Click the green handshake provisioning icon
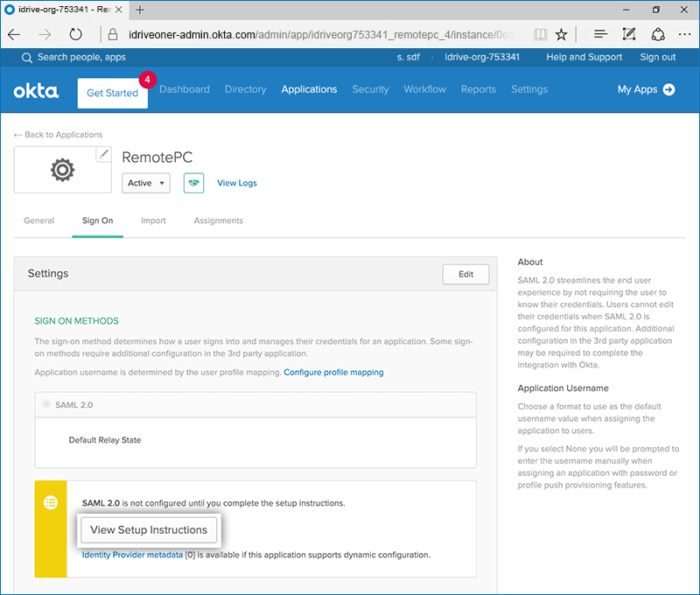Screen dimensions: 700x595 (x=193, y=183)
